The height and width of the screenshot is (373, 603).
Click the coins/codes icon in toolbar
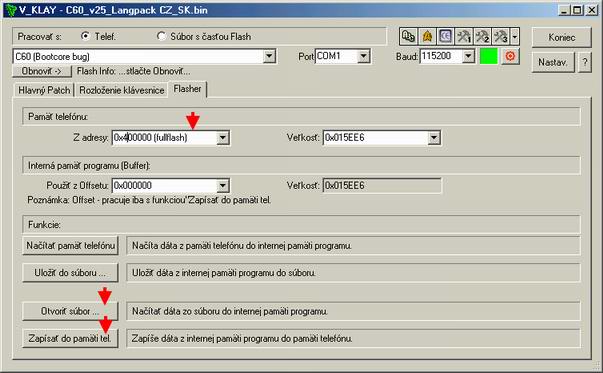pyautogui.click(x=408, y=37)
